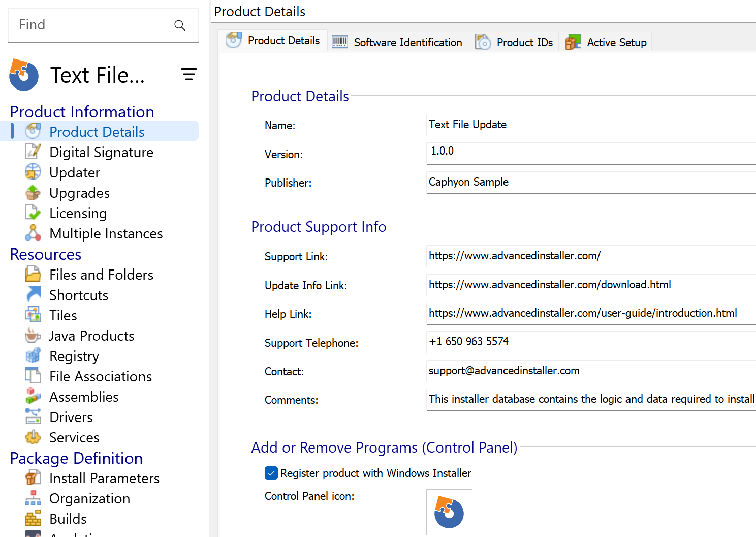Click the search magnifier icon in Find box
The image size is (756, 537).
[180, 25]
